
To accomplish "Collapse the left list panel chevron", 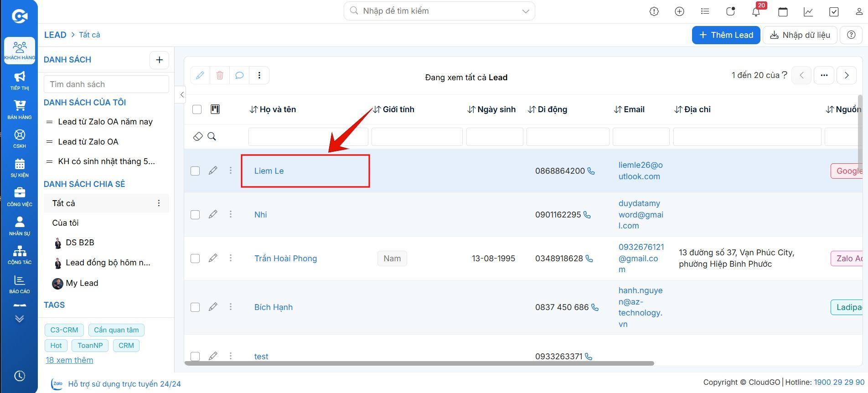I will (181, 95).
